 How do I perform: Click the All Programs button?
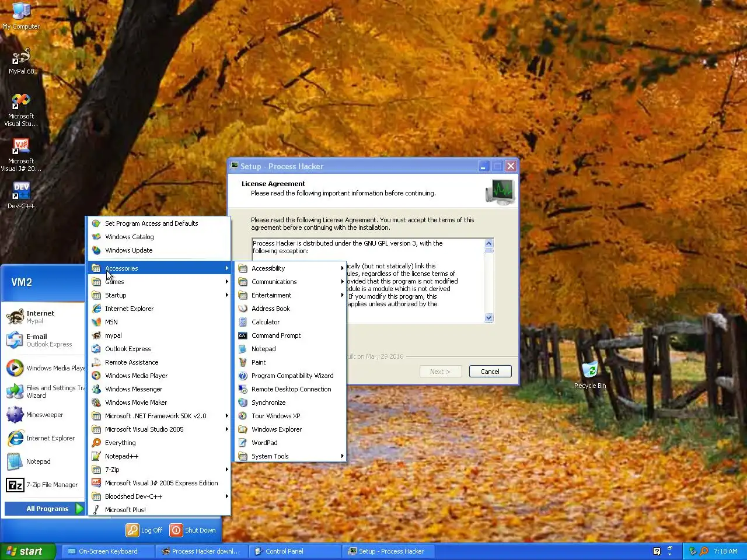pyautogui.click(x=45, y=509)
